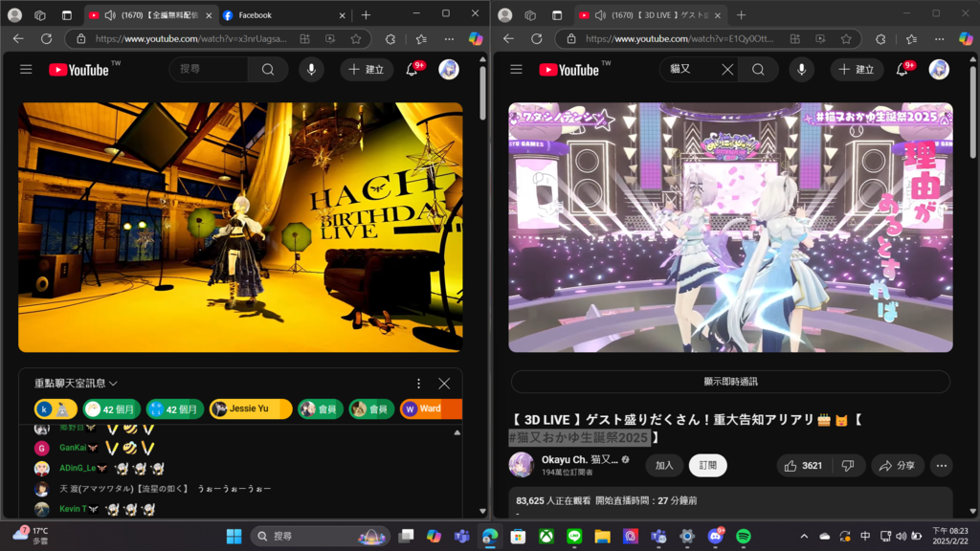The height and width of the screenshot is (551, 980).
Task: Open tab actions menu in right browser
Action: pos(557,15)
